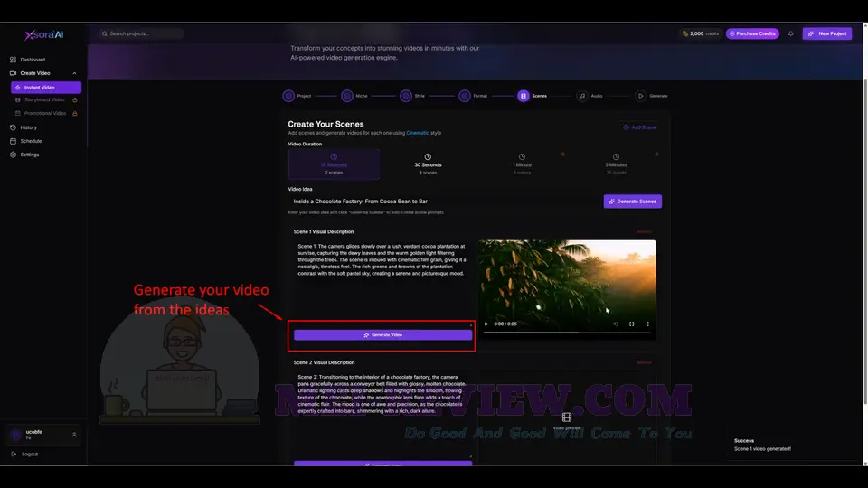Click the Add Scene link
Viewport: 868px width, 488px height.
click(640, 127)
